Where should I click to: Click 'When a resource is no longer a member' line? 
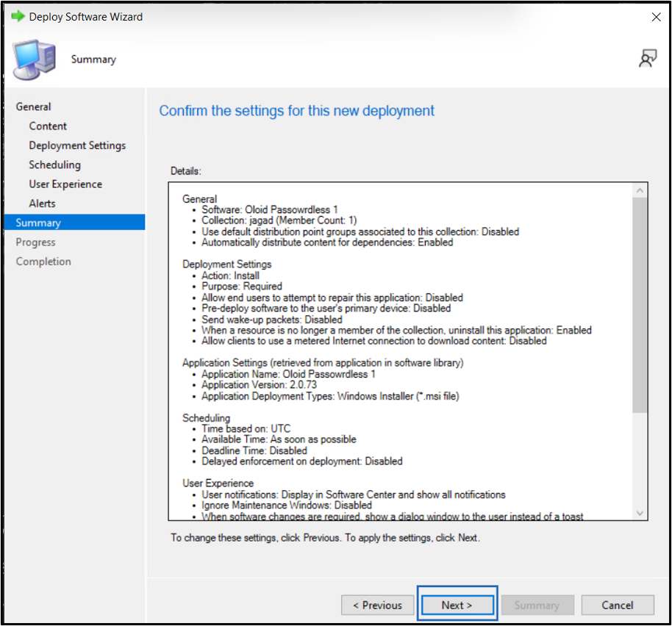pos(396,330)
